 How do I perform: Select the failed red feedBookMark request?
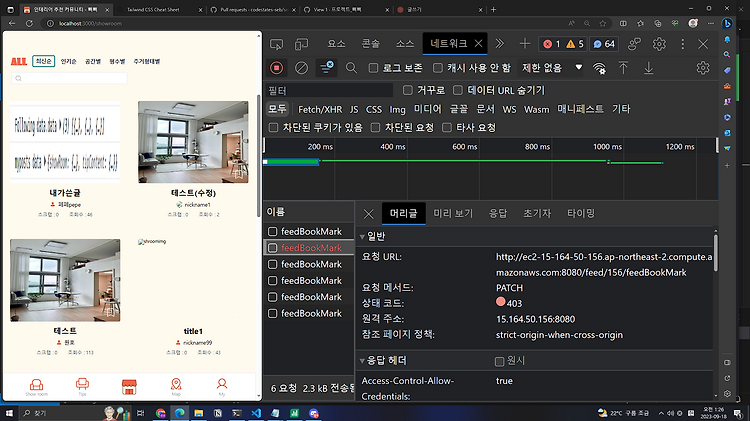pyautogui.click(x=309, y=248)
